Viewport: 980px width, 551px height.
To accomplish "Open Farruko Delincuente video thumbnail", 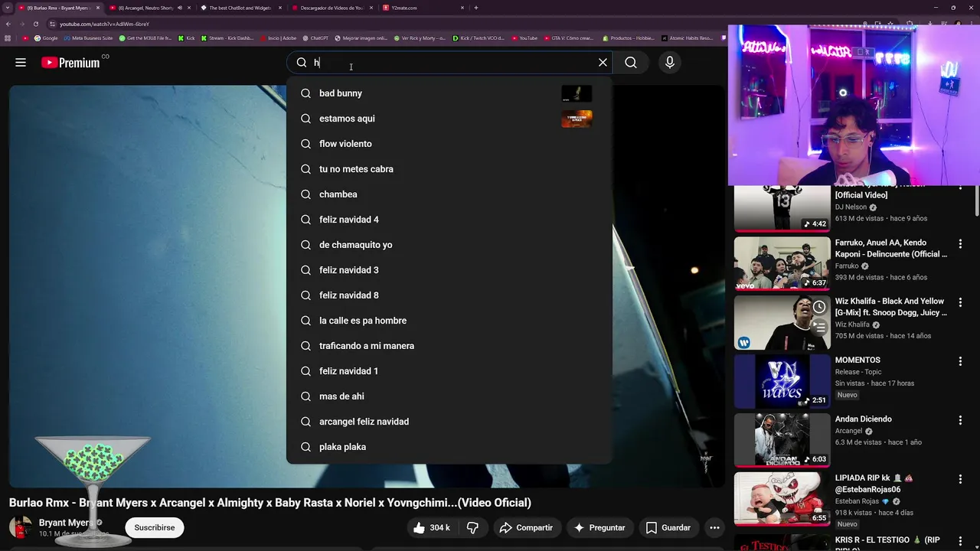I will [782, 263].
